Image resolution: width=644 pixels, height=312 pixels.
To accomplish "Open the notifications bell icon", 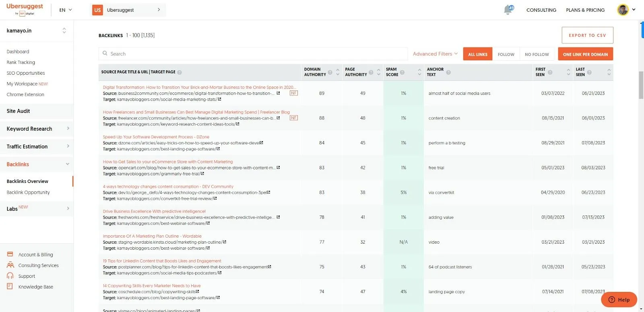I will click(508, 10).
